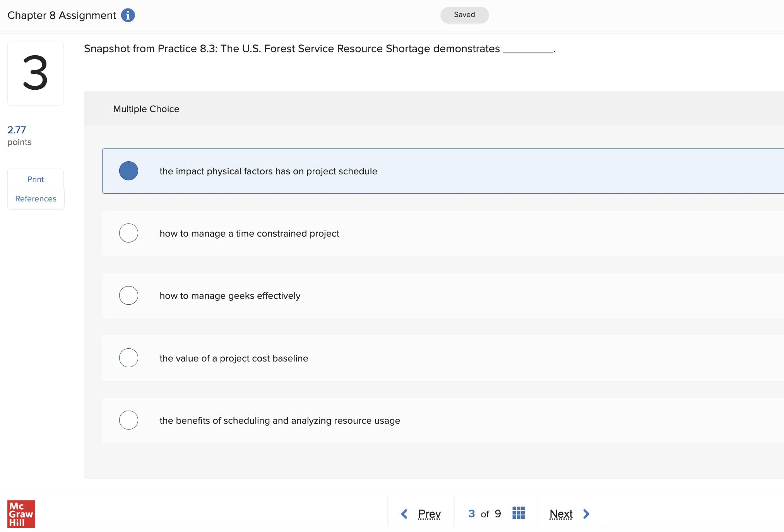This screenshot has height=532, width=784.
Task: Click the 2.77 points label
Action: coord(19,135)
